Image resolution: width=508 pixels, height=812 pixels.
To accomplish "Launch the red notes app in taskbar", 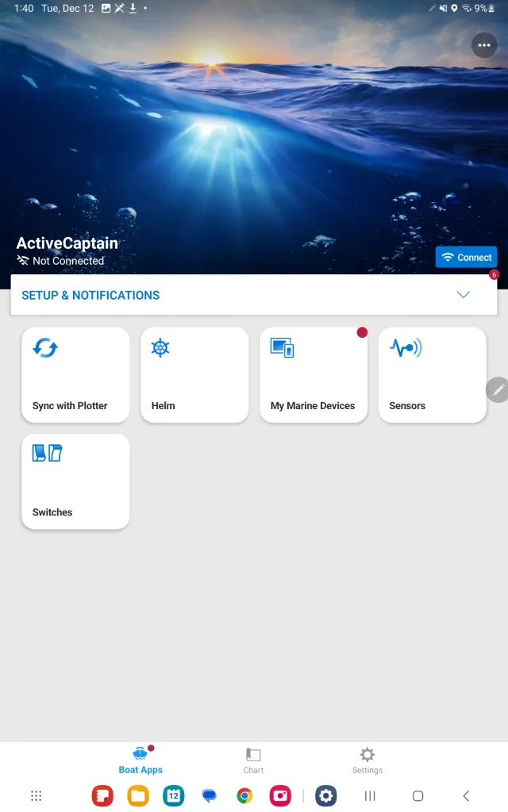I will tap(102, 795).
